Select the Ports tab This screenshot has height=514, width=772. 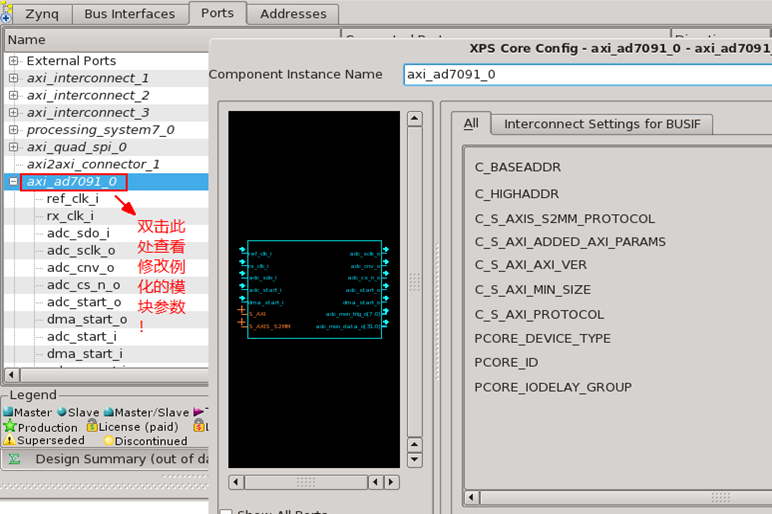[217, 13]
